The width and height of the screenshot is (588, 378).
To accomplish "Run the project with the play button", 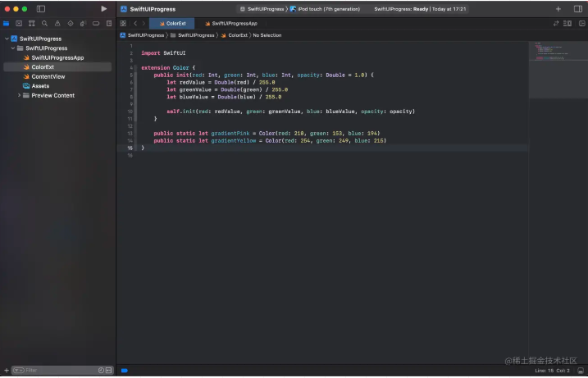I will (x=103, y=8).
